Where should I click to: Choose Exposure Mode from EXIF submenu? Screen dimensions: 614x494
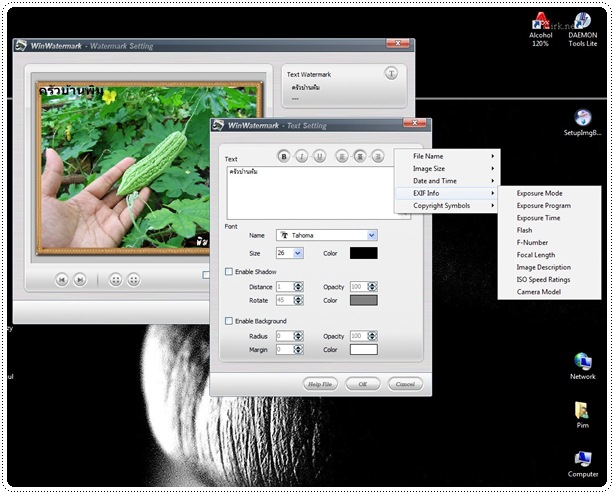pos(549,193)
